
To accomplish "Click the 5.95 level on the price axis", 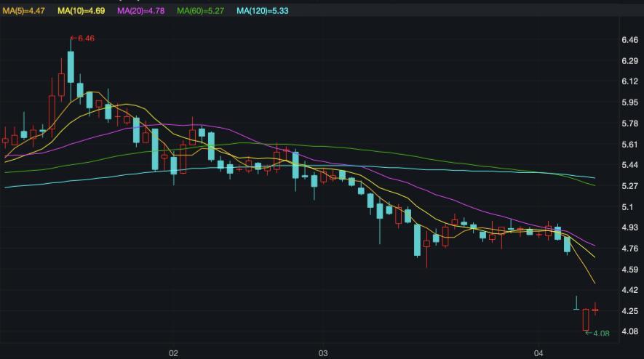I will [x=629, y=103].
